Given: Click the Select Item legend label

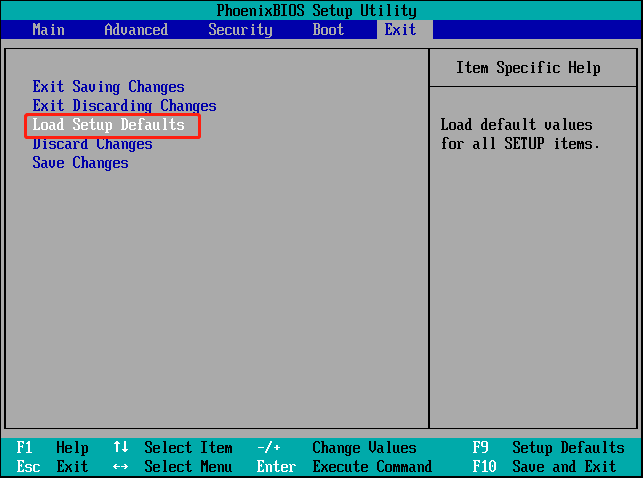Looking at the screenshot, I should [188, 447].
